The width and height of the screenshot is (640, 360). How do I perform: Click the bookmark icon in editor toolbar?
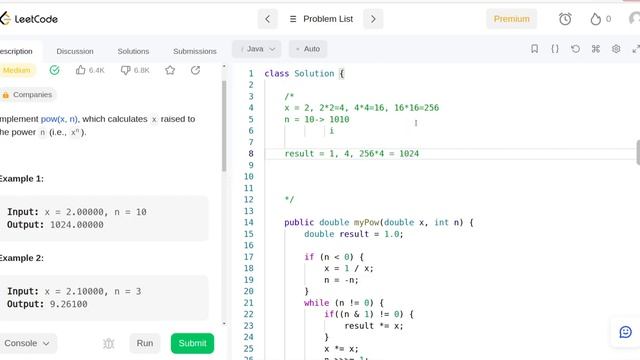[534, 49]
